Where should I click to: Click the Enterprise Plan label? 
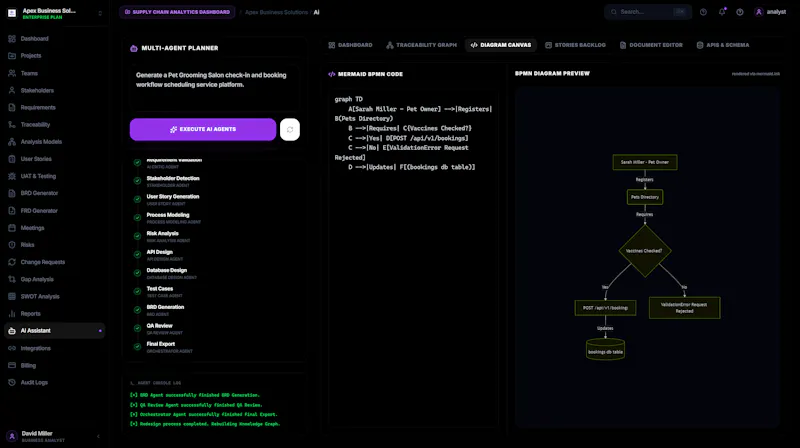42,17
